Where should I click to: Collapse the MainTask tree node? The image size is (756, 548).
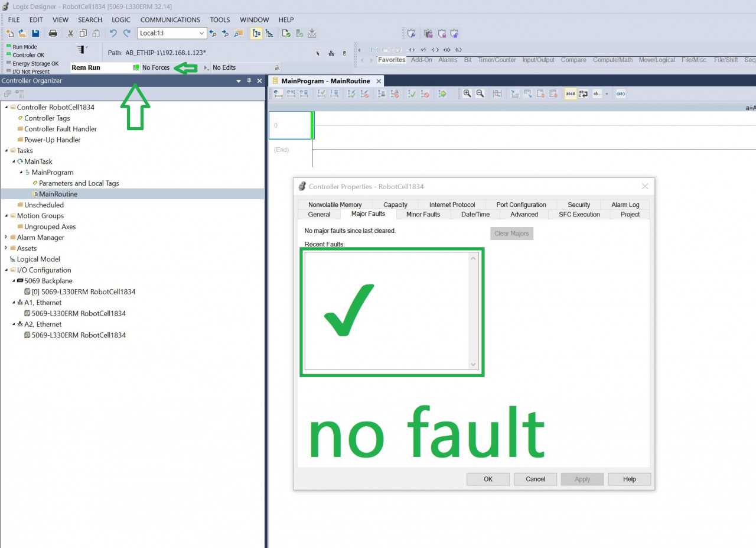pos(14,161)
